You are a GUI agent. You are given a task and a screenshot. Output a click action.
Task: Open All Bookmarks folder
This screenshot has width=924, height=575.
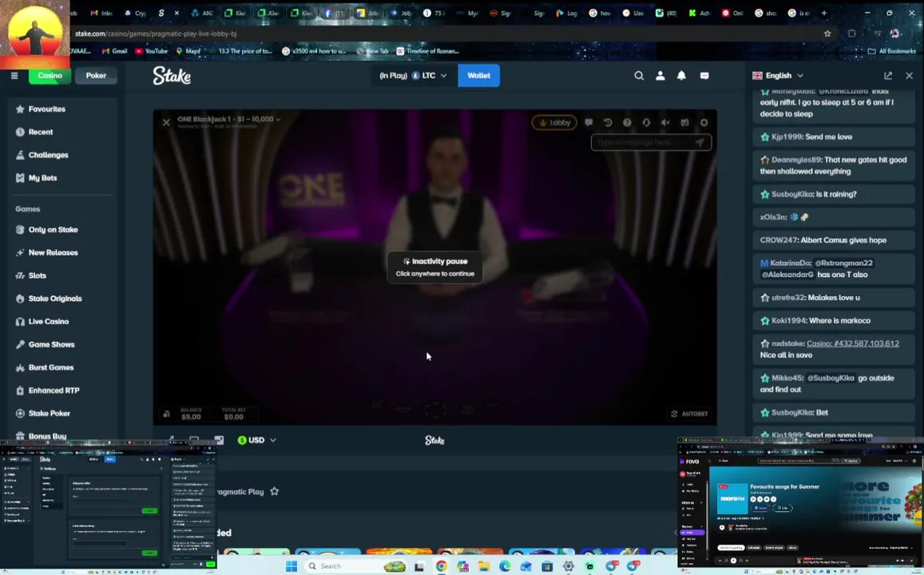[892, 51]
